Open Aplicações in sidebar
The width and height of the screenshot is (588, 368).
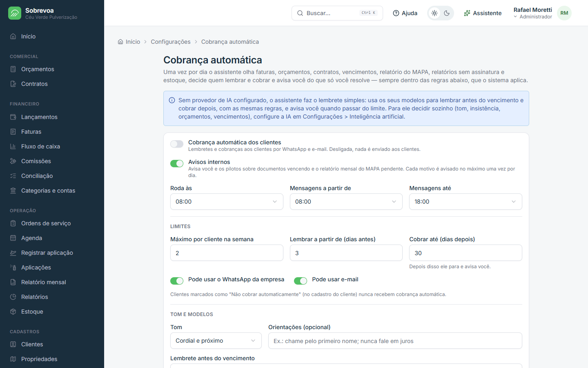(52, 267)
